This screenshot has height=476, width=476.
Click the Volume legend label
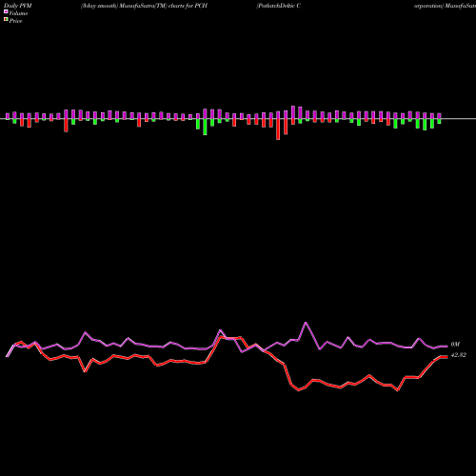point(18,13)
